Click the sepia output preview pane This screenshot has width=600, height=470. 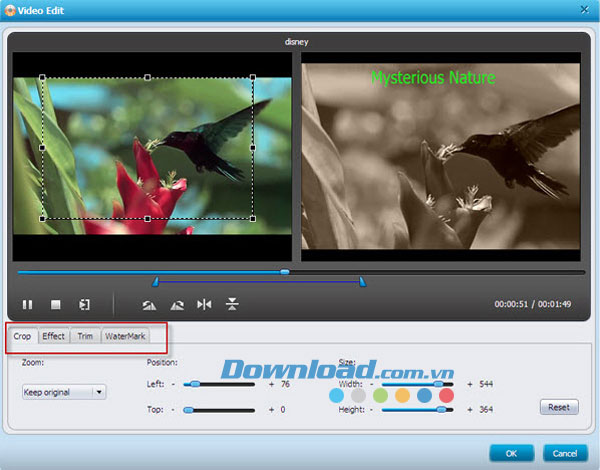pos(441,156)
